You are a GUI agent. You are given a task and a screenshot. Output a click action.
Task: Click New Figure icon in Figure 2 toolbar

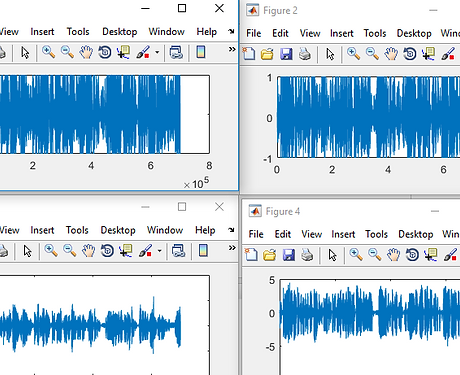pos(249,54)
